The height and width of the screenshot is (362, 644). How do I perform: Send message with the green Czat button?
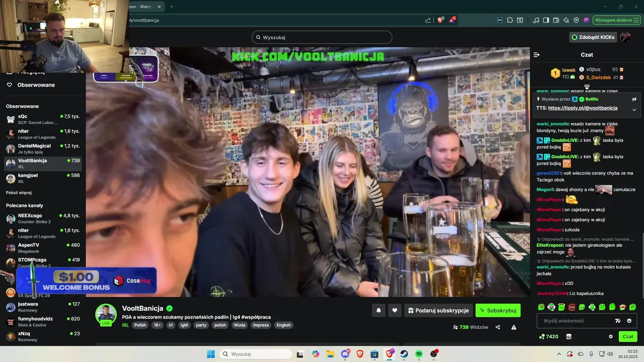628,336
